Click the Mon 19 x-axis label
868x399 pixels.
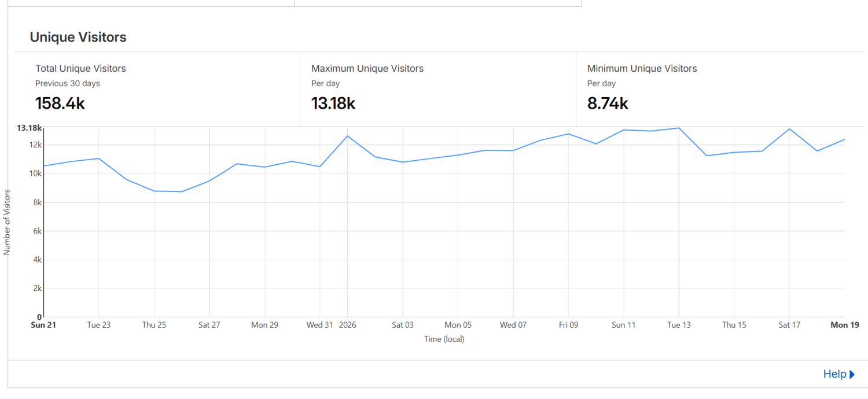[x=844, y=325]
